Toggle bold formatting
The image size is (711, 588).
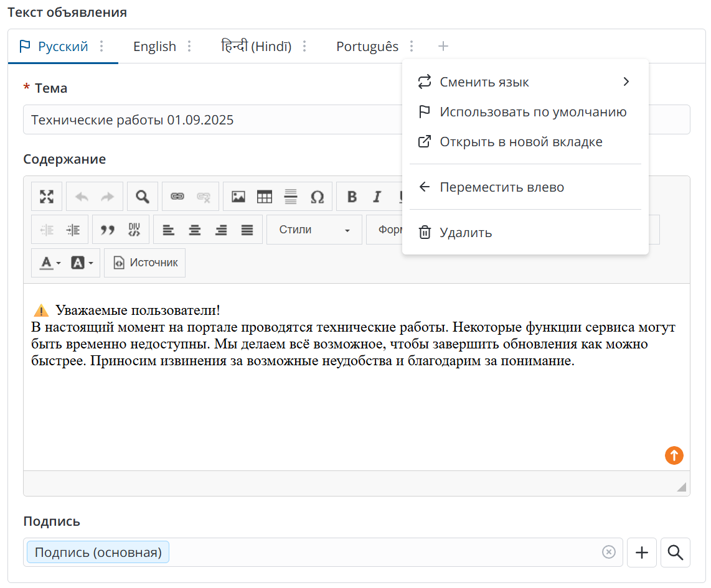[x=352, y=197]
